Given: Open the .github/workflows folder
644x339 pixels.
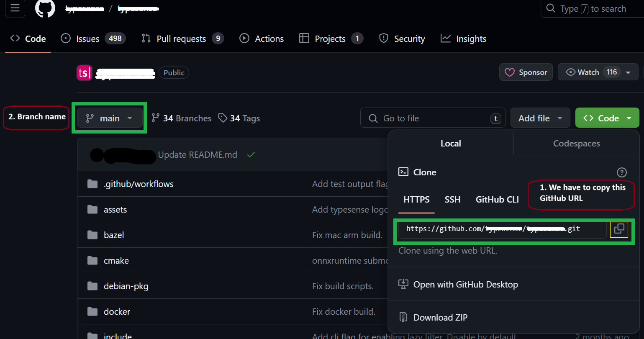Looking at the screenshot, I should 139,183.
